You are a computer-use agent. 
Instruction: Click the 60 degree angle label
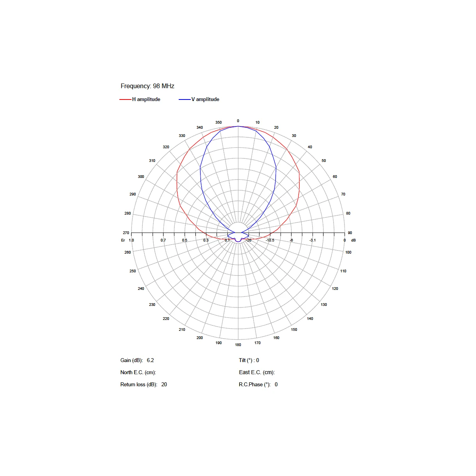[x=335, y=177]
